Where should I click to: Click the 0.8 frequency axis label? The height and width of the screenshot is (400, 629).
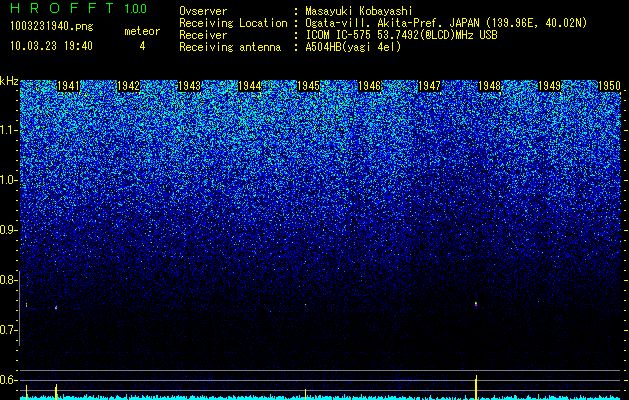[8, 280]
